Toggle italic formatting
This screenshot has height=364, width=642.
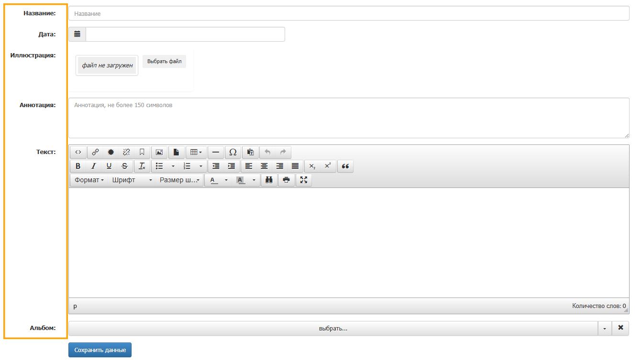93,166
